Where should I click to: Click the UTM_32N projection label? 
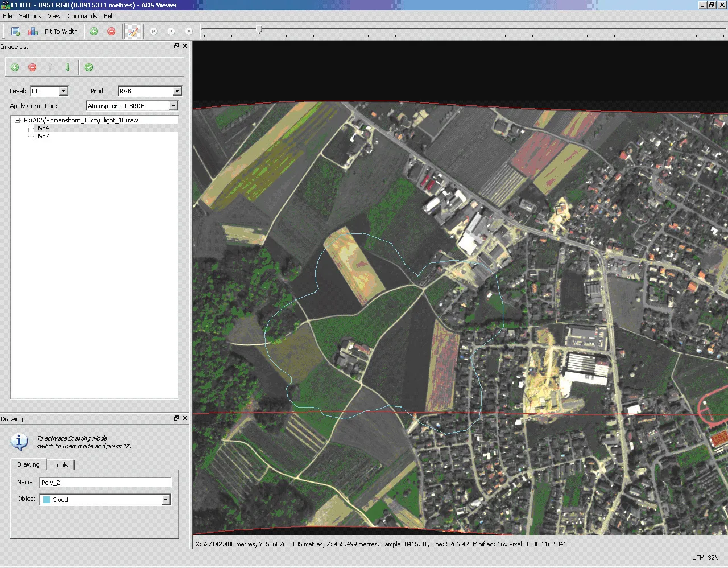pyautogui.click(x=705, y=558)
